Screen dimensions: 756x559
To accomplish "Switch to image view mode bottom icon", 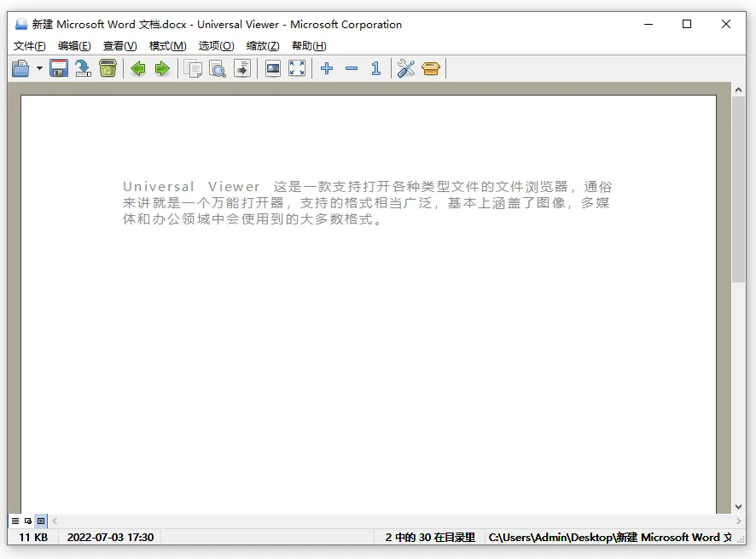I will click(x=28, y=521).
